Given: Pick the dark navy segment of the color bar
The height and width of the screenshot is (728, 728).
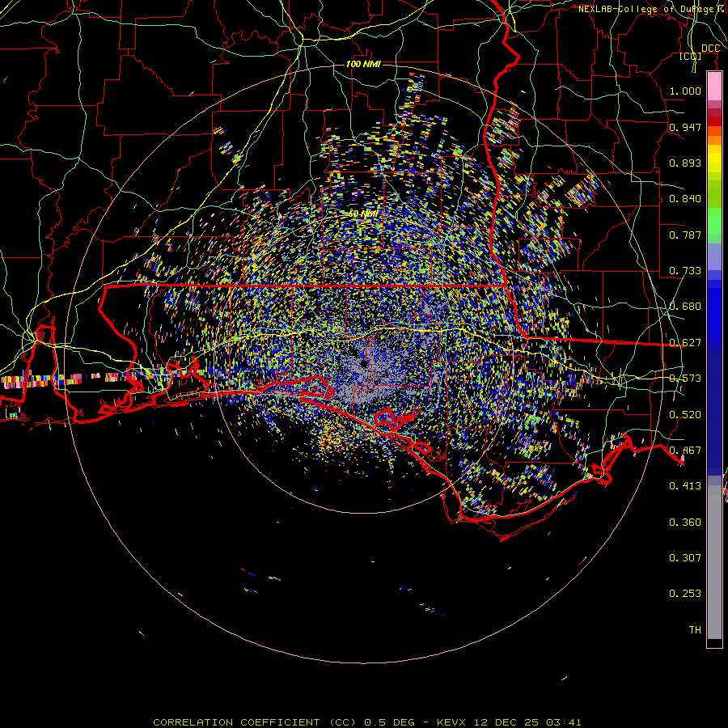Looking at the screenshot, I should point(714,411).
